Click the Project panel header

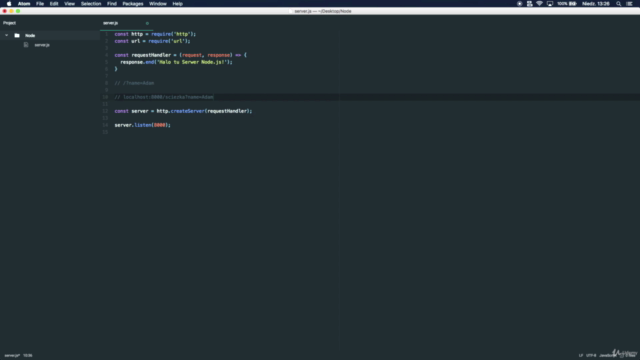click(9, 23)
